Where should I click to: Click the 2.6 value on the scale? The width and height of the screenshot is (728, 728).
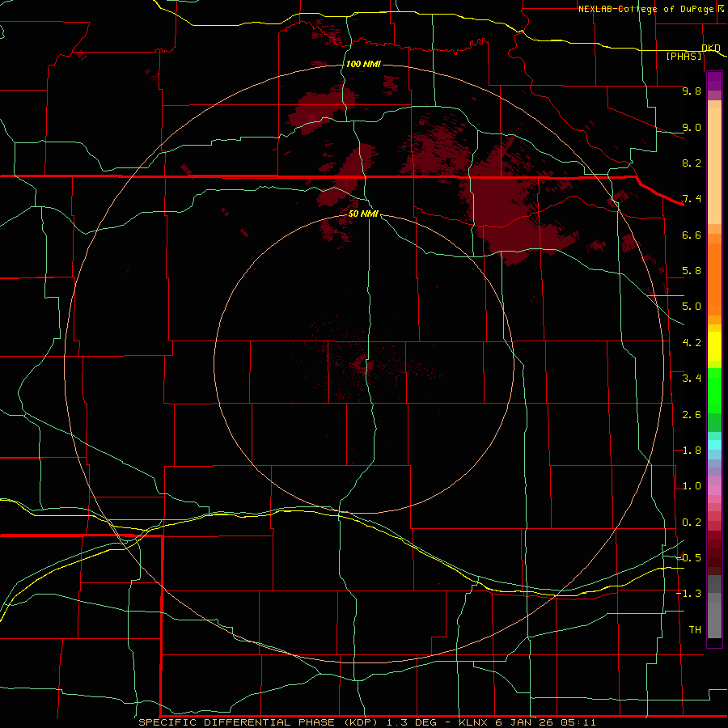(692, 415)
